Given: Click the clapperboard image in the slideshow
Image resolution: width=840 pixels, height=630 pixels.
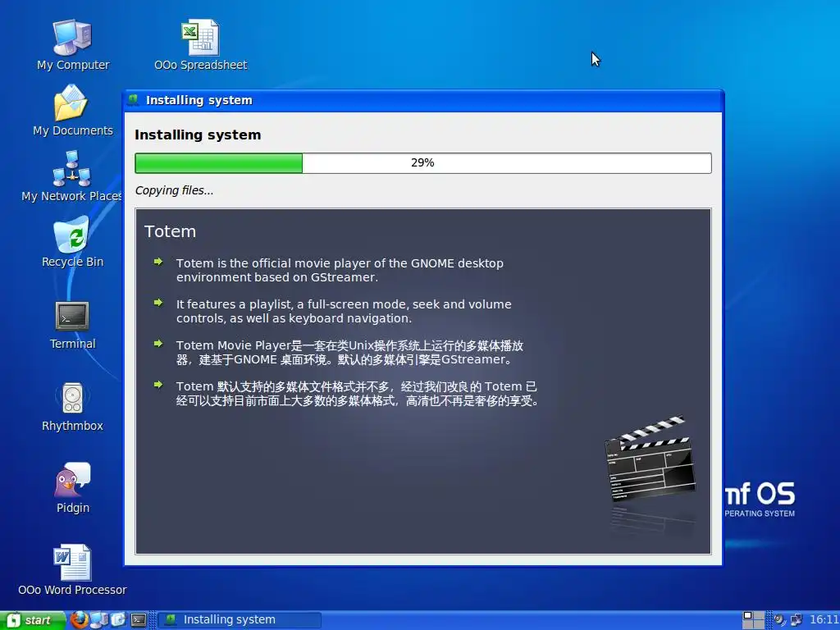Looking at the screenshot, I should click(x=651, y=458).
